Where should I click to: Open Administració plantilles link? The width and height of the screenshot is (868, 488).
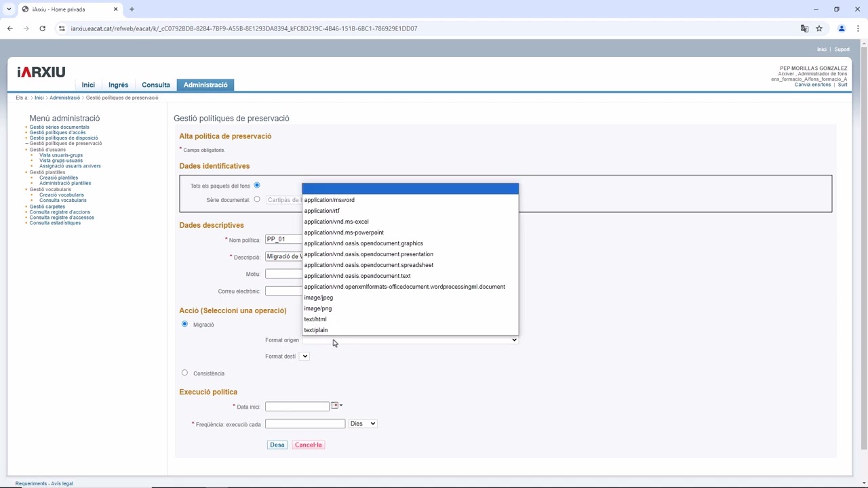(65, 183)
